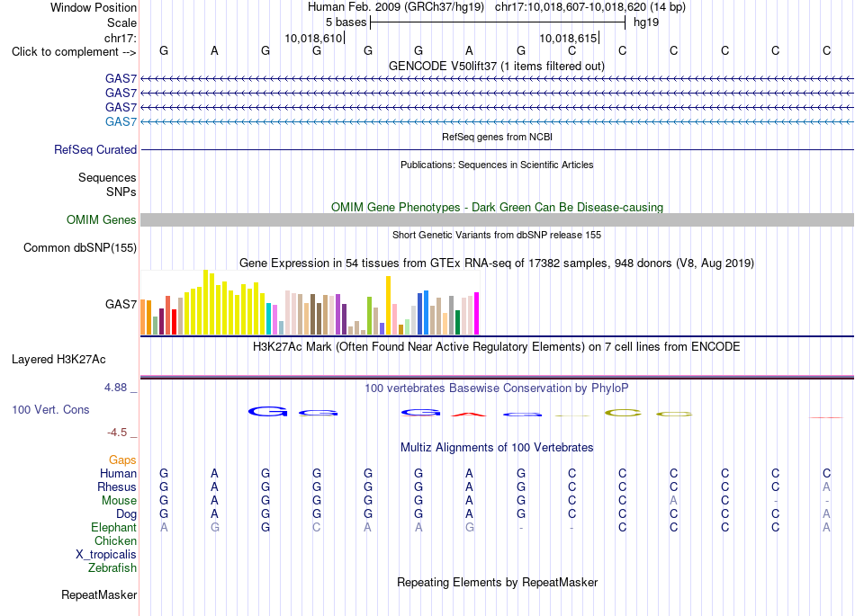Click the black GAS7 label beside GTEx chart
This screenshot has width=855, height=616.
pyautogui.click(x=121, y=304)
